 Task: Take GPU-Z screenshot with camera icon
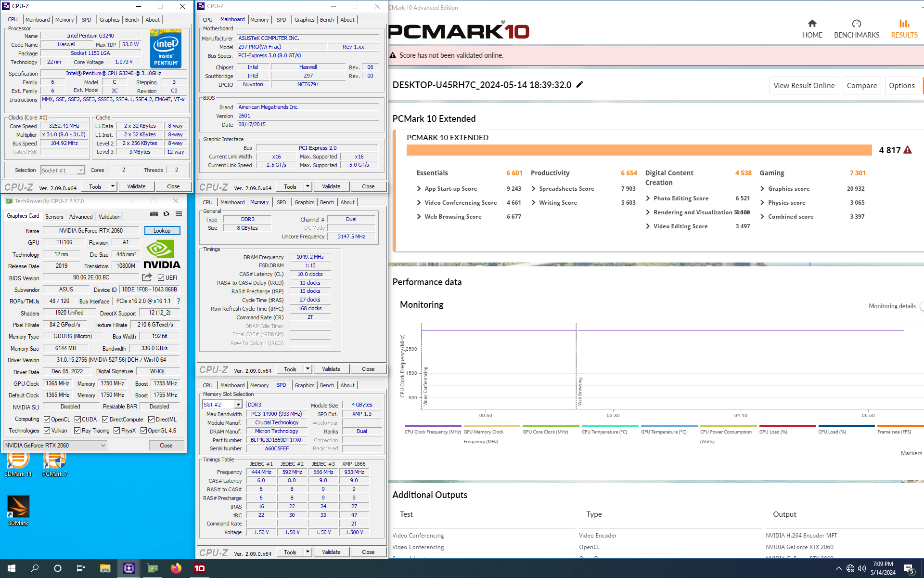154,214
